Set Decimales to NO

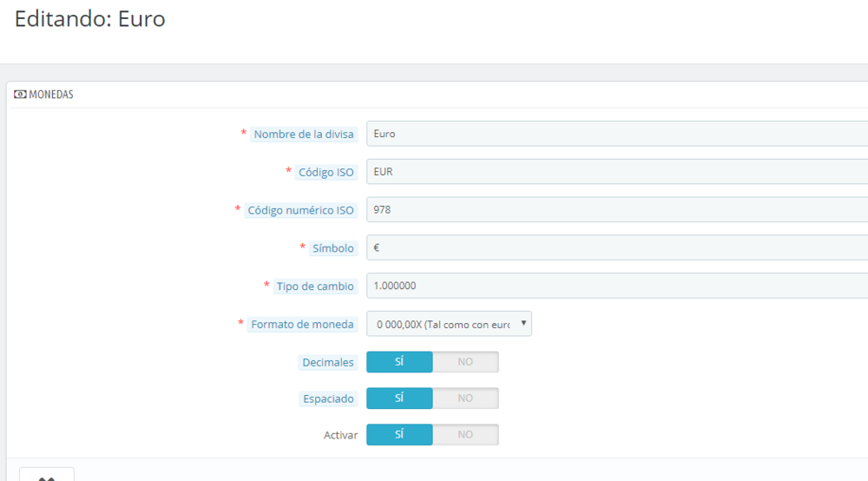(465, 362)
